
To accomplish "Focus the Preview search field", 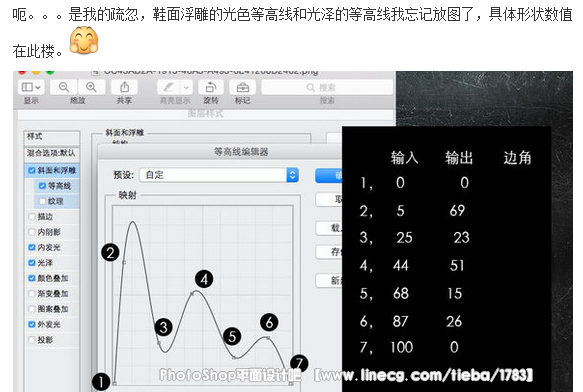I will [x=327, y=87].
